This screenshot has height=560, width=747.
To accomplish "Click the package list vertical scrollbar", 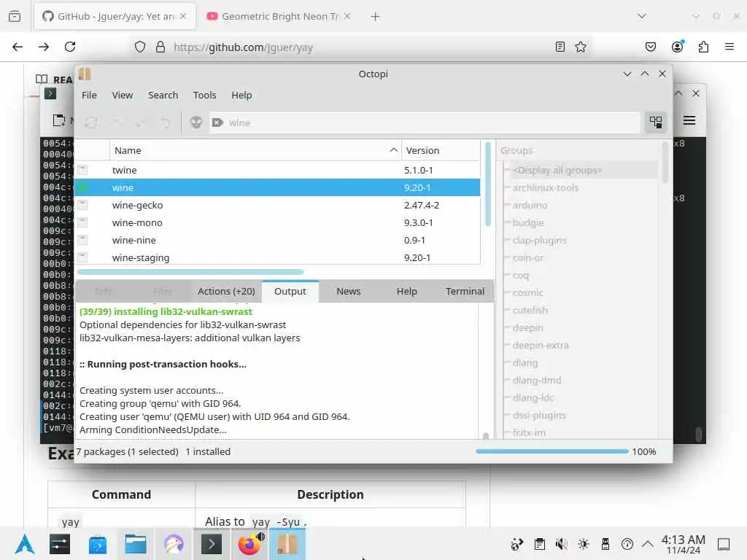I will pyautogui.click(x=487, y=184).
